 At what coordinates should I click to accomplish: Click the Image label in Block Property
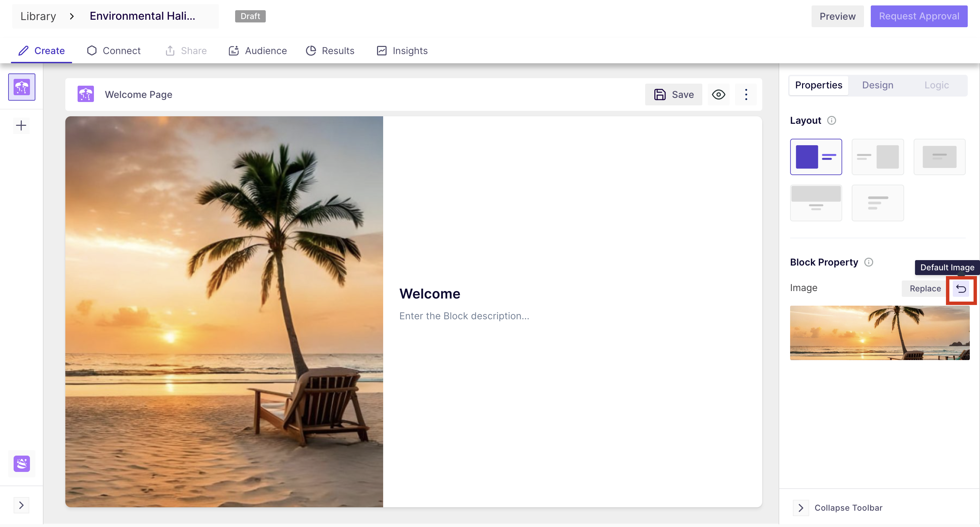tap(803, 288)
